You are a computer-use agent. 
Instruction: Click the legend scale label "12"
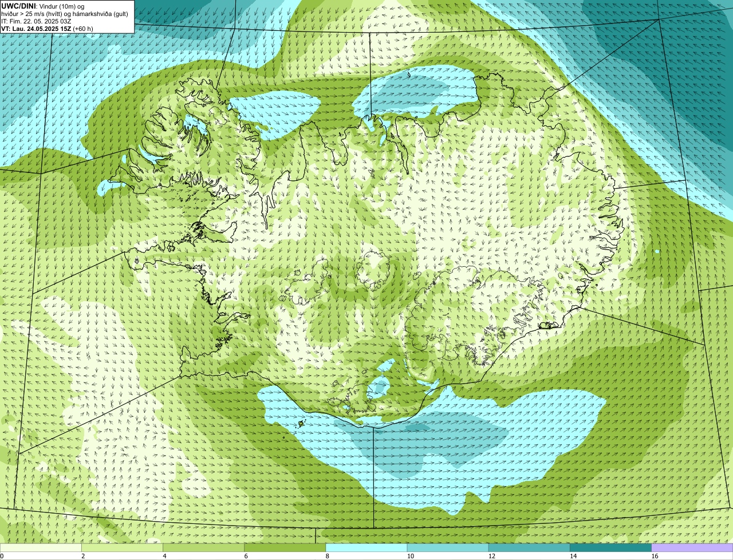(x=492, y=556)
